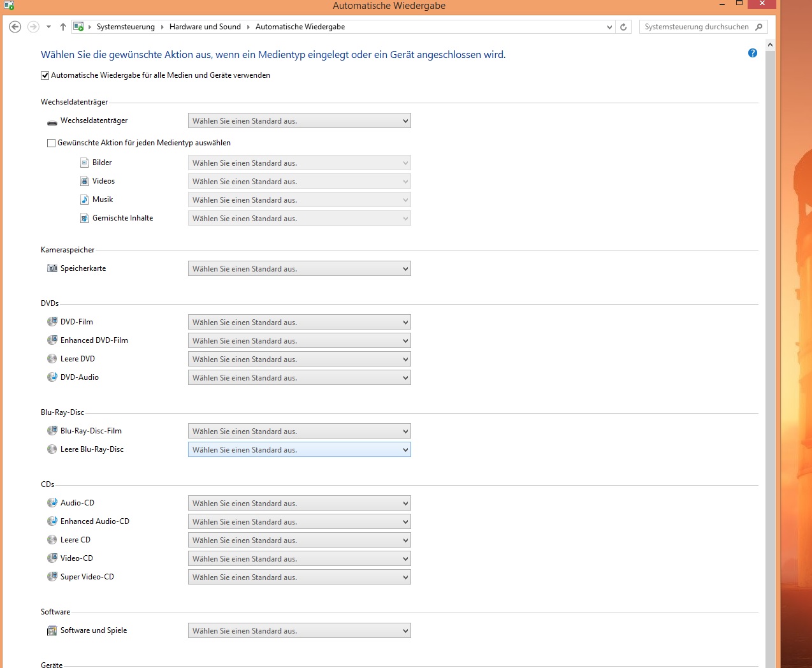Click the Control Panel icon in the address bar

[x=78, y=27]
